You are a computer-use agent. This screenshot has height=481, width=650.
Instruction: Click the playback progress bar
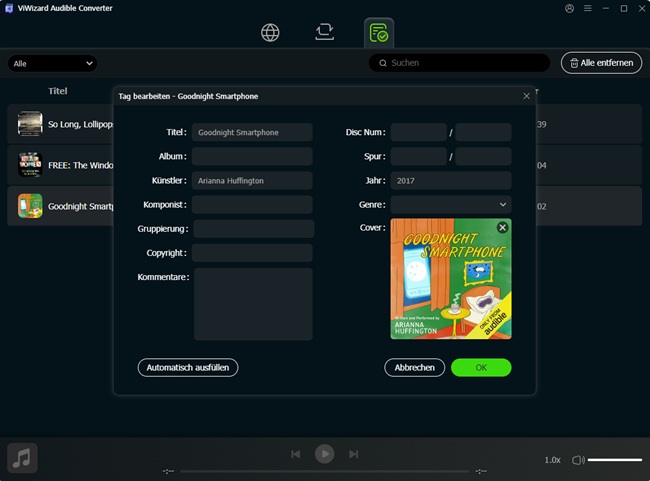click(325, 471)
